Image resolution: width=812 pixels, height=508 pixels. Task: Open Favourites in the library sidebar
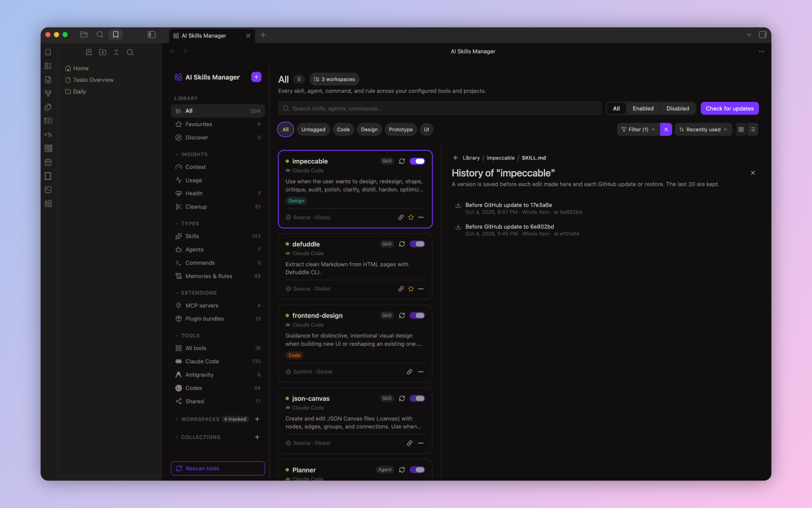218,124
